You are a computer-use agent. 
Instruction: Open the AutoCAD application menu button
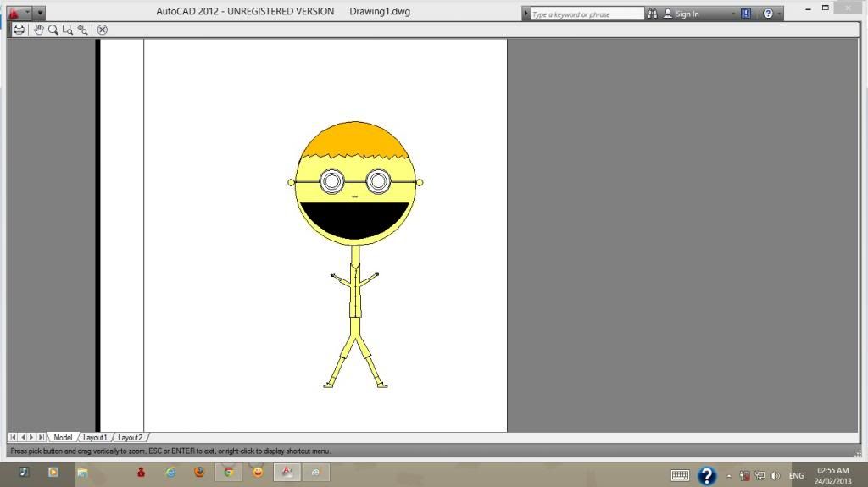tap(18, 12)
